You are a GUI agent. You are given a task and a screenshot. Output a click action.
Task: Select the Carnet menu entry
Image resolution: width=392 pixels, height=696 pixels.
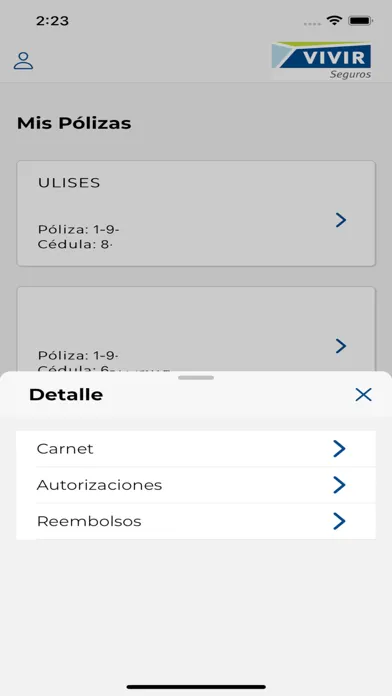point(196,449)
